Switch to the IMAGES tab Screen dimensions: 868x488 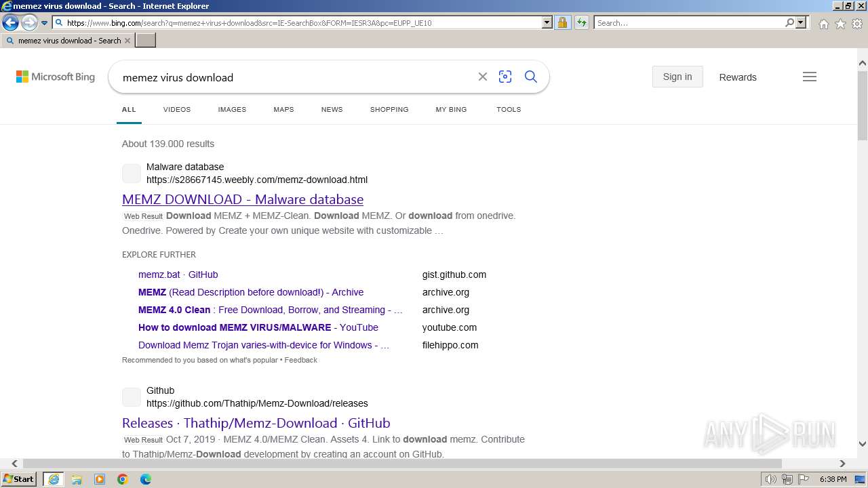(x=232, y=109)
